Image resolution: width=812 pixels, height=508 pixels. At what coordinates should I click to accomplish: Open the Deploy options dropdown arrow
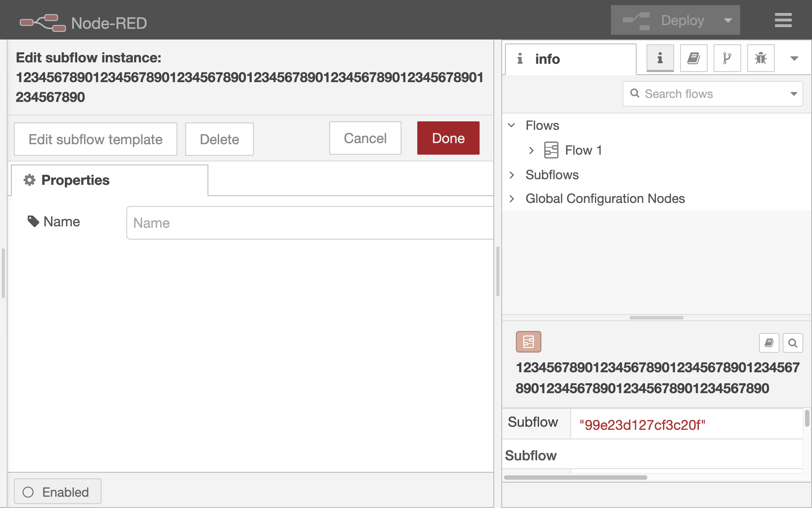click(x=728, y=20)
